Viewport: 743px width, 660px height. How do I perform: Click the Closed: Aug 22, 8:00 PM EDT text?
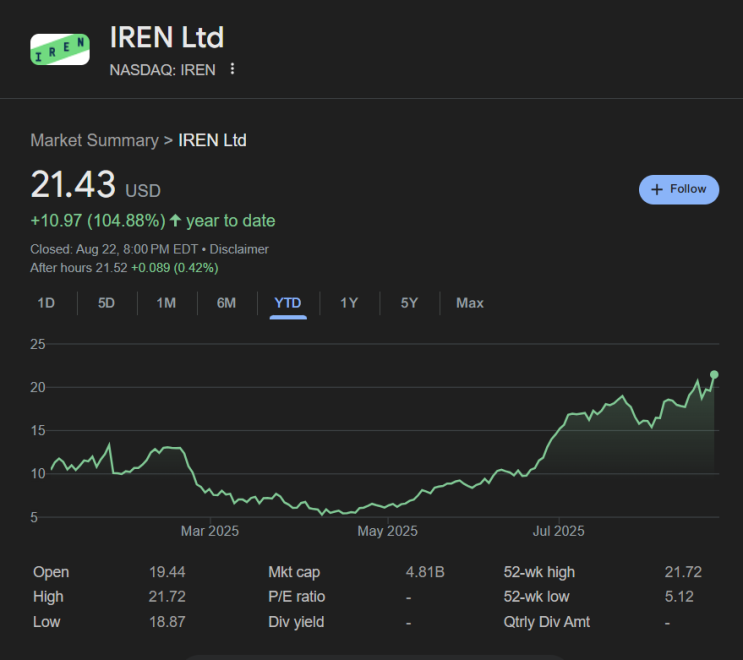pyautogui.click(x=114, y=249)
